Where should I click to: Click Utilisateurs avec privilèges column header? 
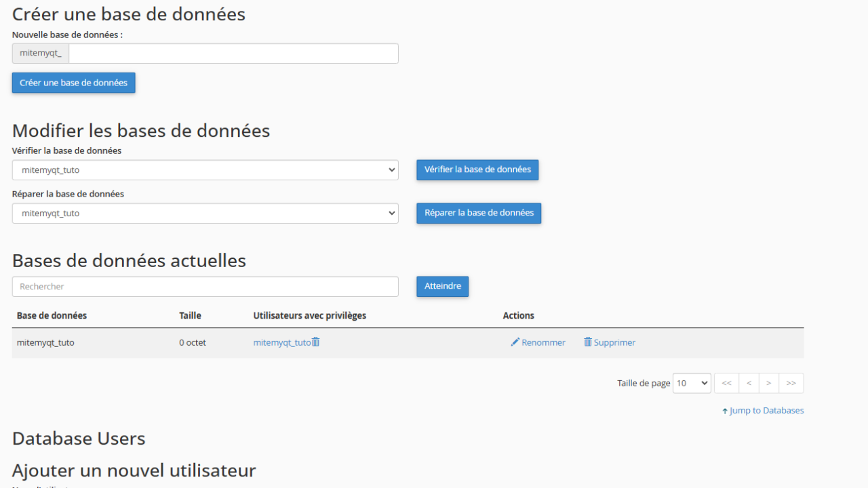click(x=310, y=316)
